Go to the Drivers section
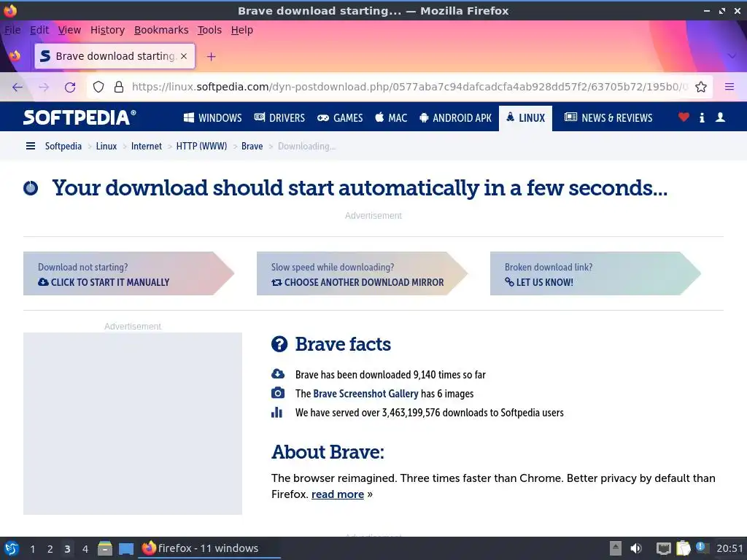This screenshot has width=747, height=560. coord(279,117)
